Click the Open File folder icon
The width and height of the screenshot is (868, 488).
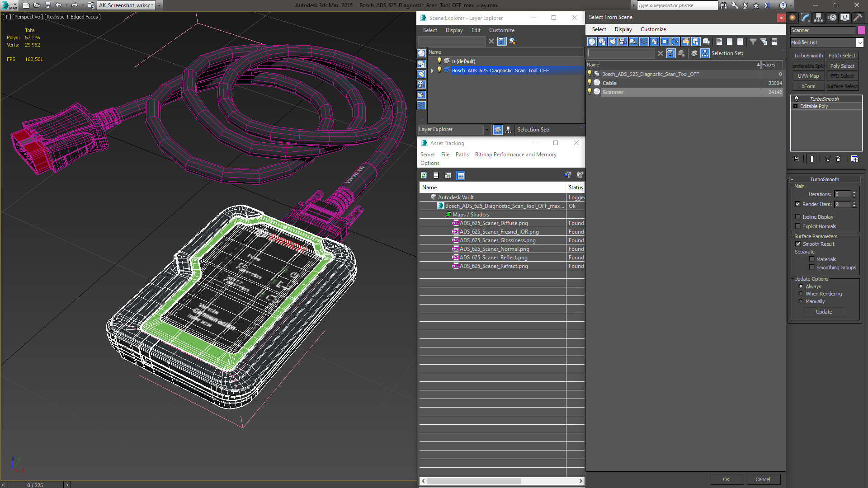point(37,5)
